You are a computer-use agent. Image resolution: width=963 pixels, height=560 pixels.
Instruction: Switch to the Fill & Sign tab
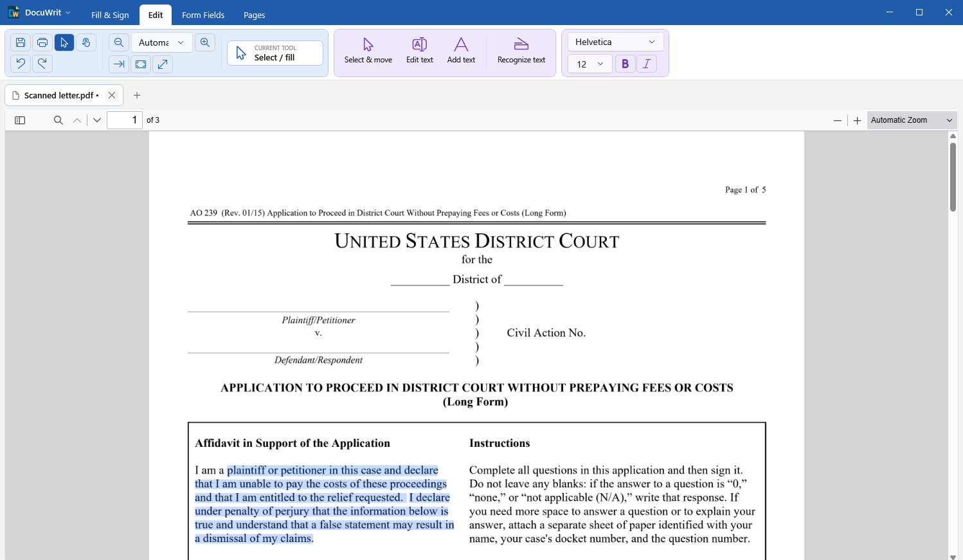(110, 15)
